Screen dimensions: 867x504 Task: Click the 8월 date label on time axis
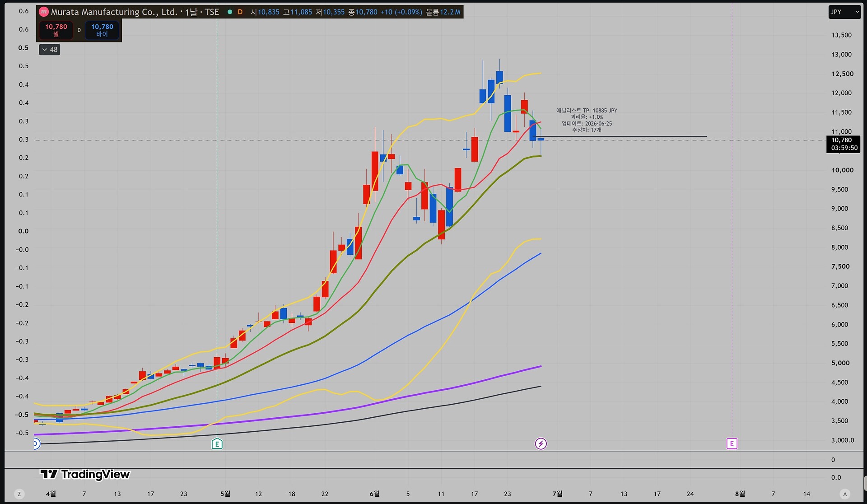click(740, 494)
